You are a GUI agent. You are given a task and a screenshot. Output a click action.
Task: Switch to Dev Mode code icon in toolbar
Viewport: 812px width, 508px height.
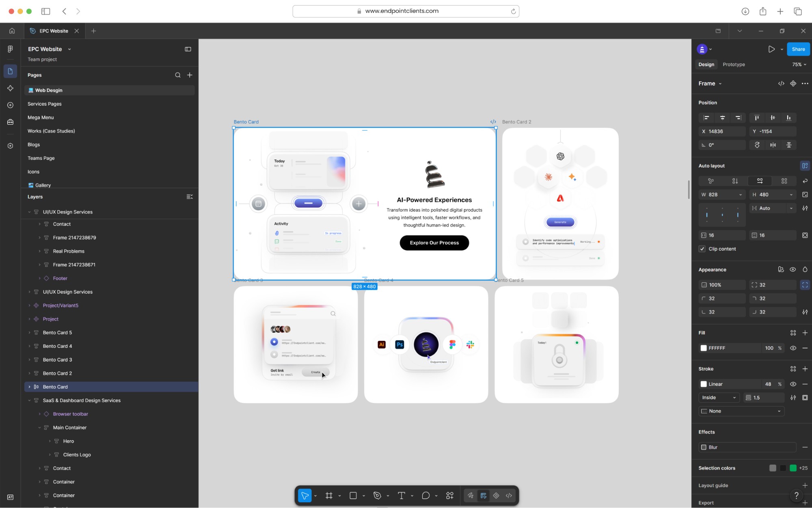tap(509, 495)
